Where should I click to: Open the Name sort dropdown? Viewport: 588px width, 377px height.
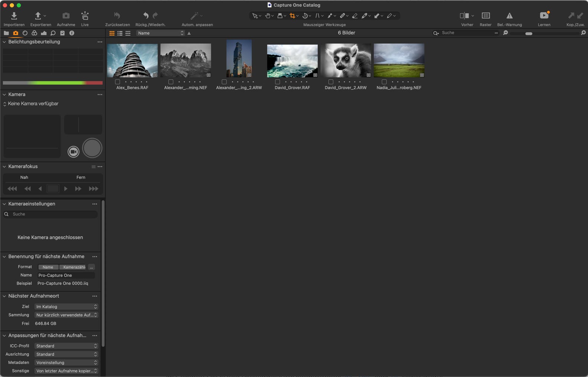pos(160,33)
